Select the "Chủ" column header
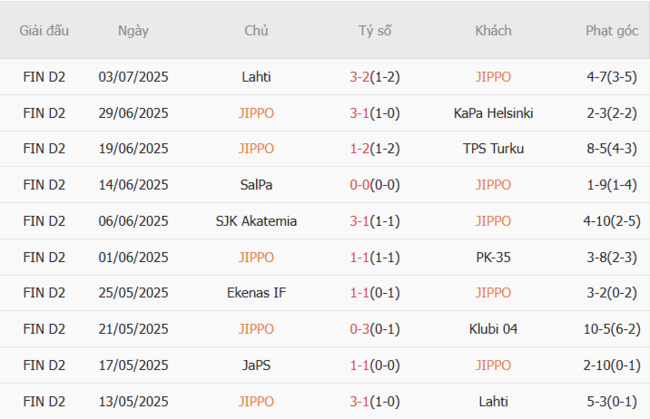 256,30
